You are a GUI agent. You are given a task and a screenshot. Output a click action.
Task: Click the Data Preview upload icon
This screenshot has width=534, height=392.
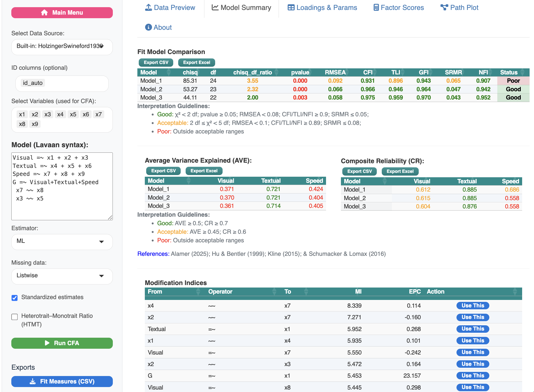tap(148, 7)
